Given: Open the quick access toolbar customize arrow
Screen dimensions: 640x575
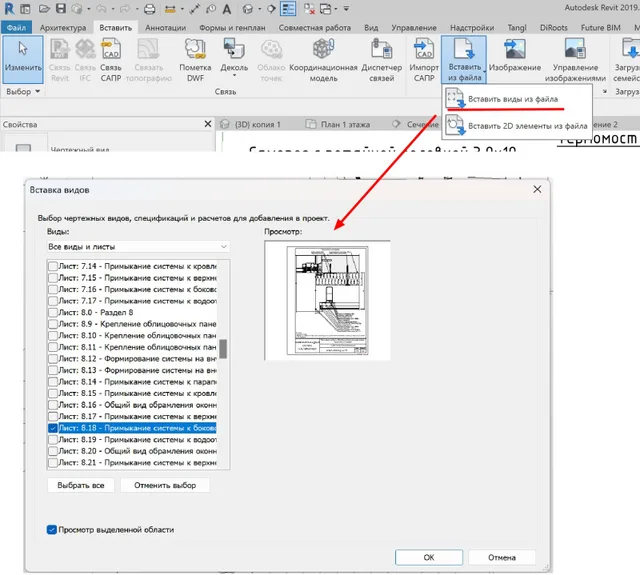Looking at the screenshot, I should pyautogui.click(x=346, y=9).
